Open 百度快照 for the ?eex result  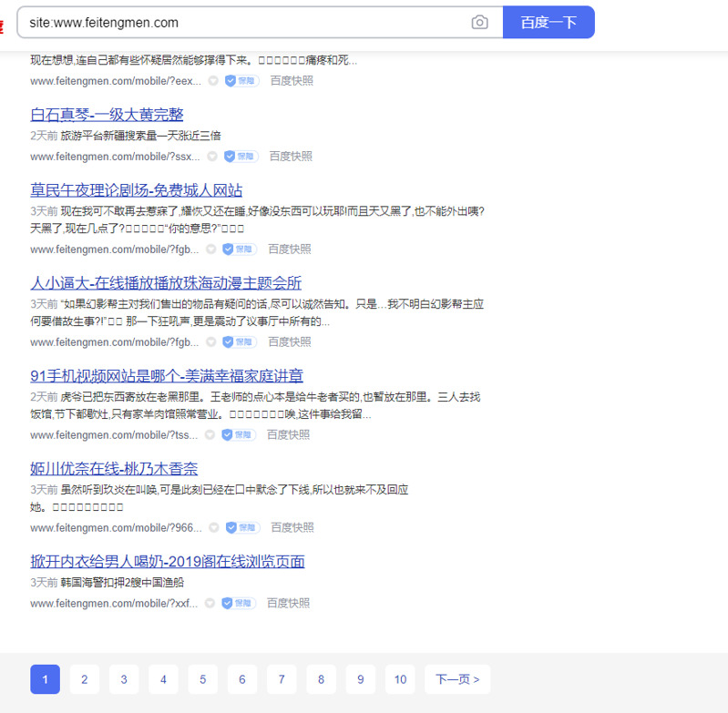(292, 81)
